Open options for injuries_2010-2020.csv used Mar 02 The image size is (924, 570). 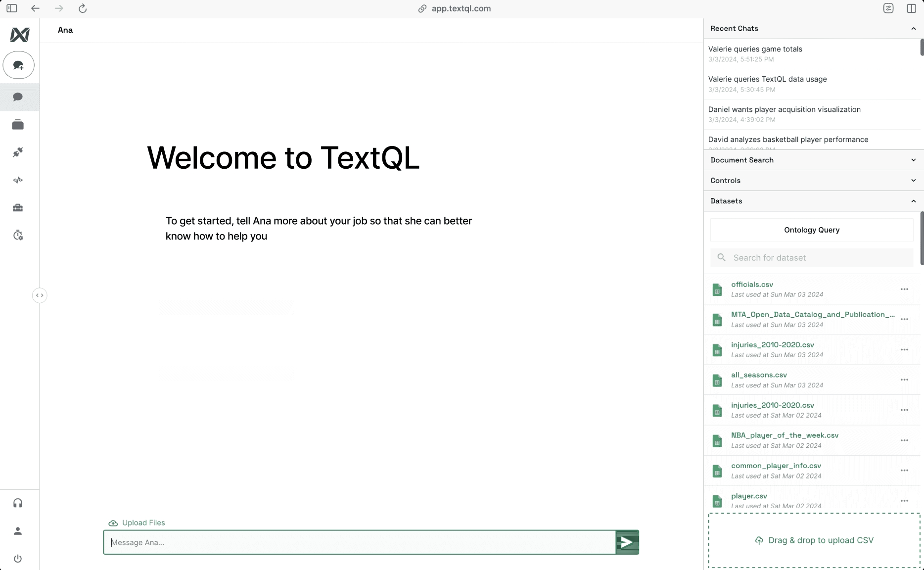(x=904, y=410)
